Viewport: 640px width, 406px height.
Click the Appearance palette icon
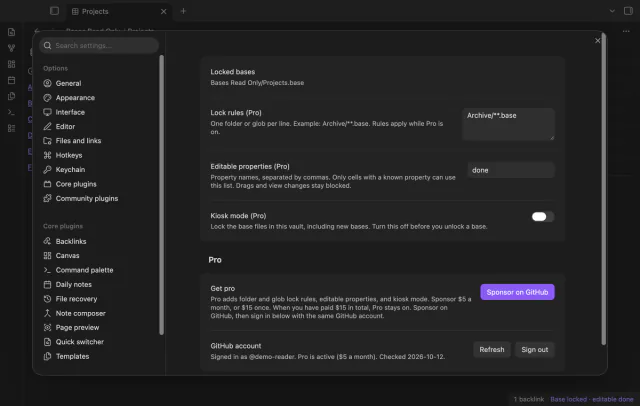pos(47,98)
